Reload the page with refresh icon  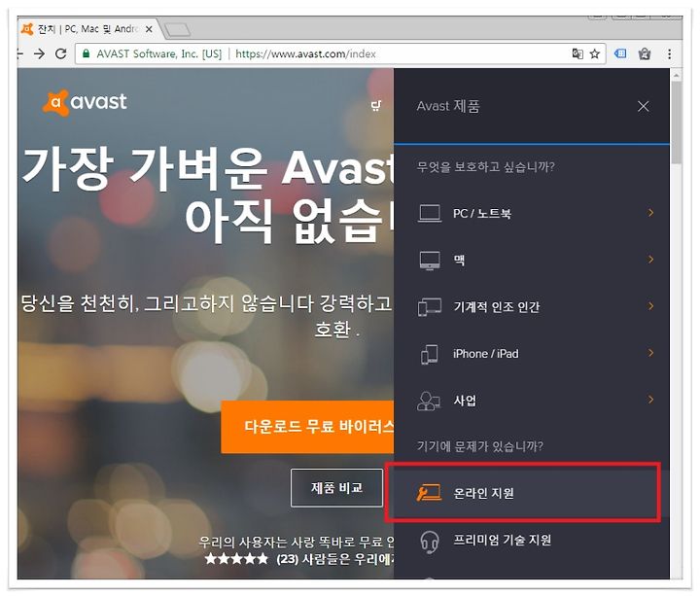[61, 54]
